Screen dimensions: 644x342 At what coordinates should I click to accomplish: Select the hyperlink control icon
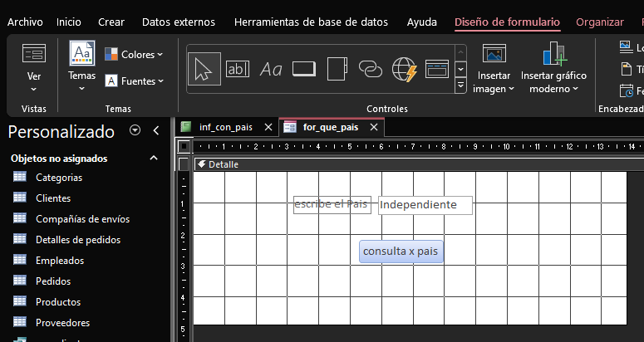coord(371,69)
